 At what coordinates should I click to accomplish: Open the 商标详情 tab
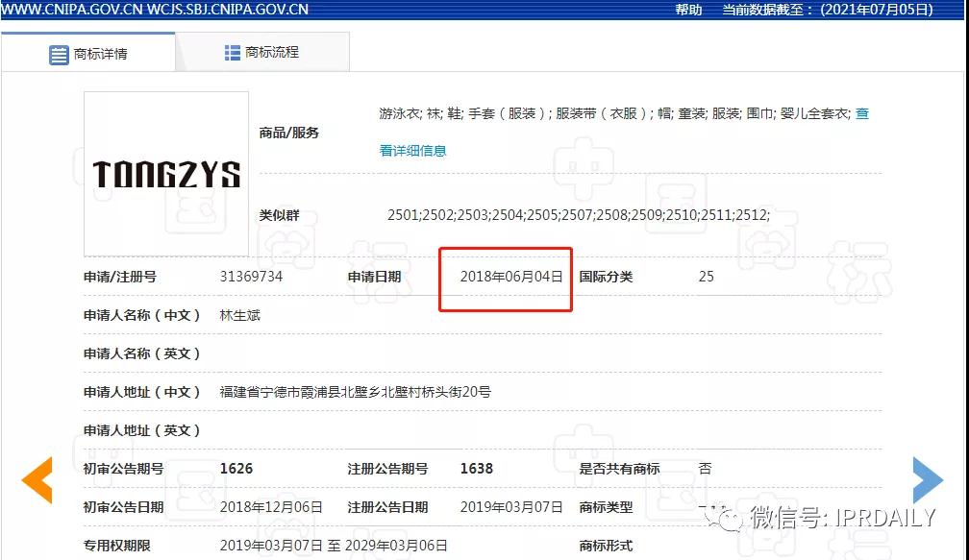click(88, 54)
